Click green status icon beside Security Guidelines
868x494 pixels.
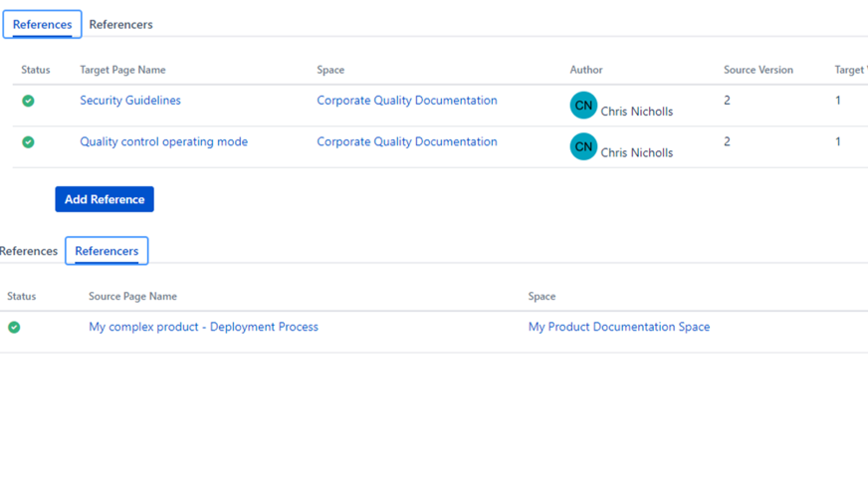[28, 101]
